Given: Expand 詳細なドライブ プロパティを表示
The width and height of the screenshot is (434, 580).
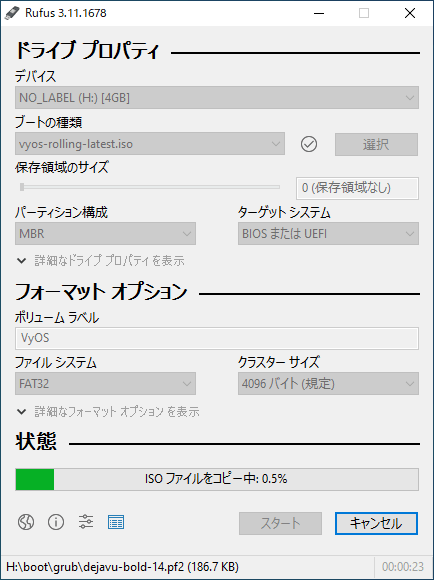Looking at the screenshot, I should pos(101,261).
